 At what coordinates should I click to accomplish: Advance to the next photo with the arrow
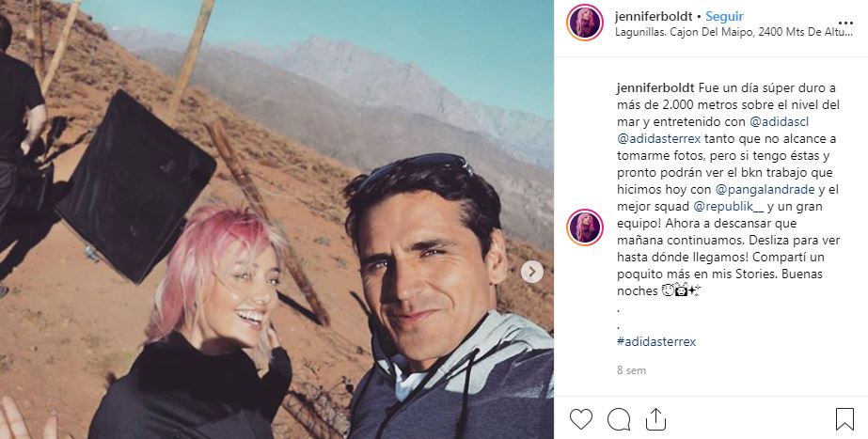(x=532, y=272)
